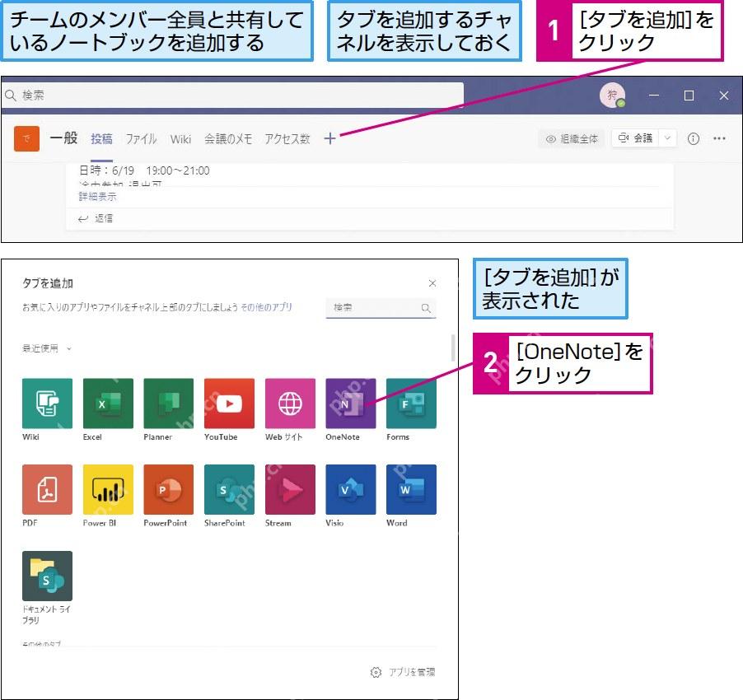The height and width of the screenshot is (700, 743).
Task: Focus the Teams top search box
Action: (x=232, y=96)
